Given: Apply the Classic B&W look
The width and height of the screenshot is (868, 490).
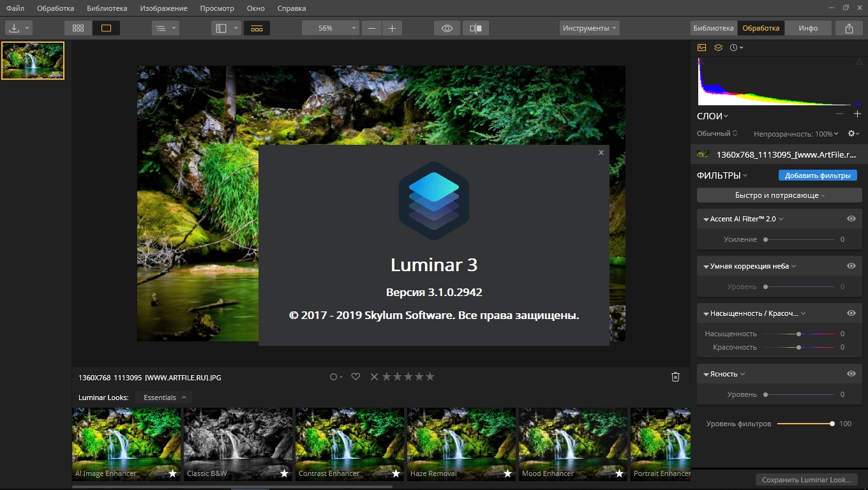Looking at the screenshot, I should pyautogui.click(x=237, y=444).
